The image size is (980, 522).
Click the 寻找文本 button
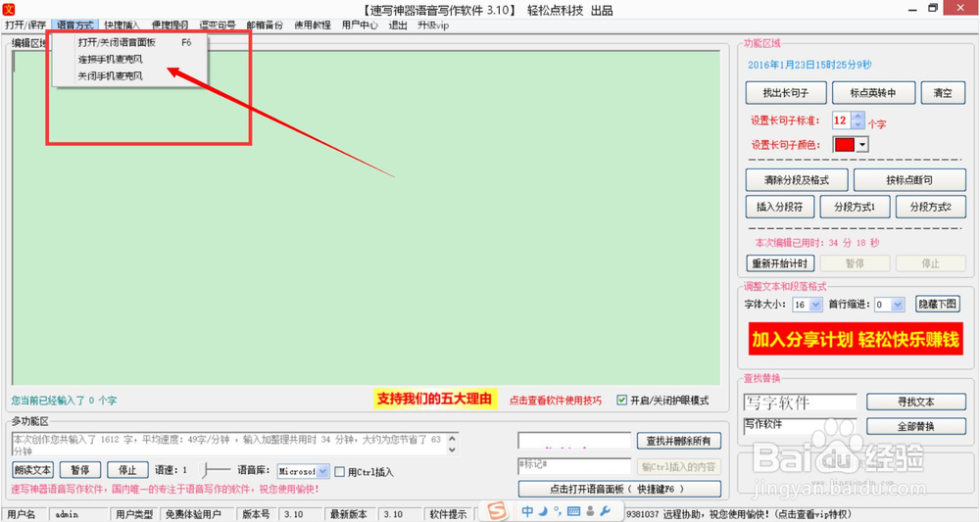pos(916,402)
